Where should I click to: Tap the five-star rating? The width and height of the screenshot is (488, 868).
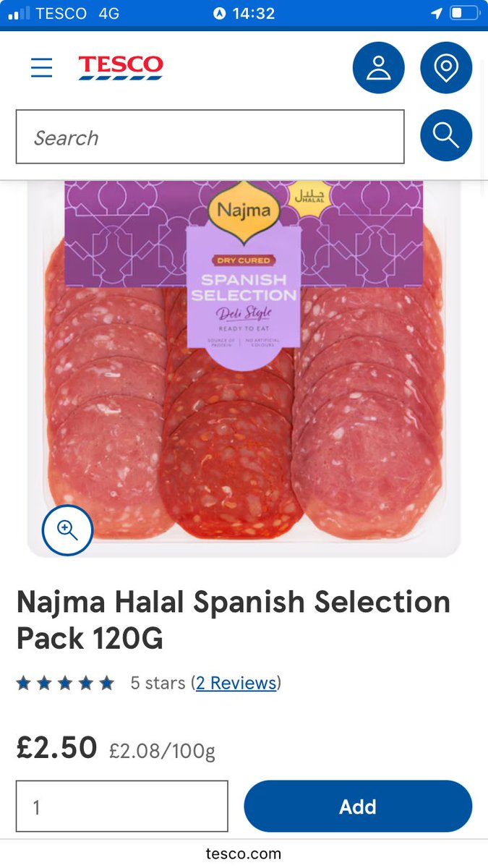[65, 683]
